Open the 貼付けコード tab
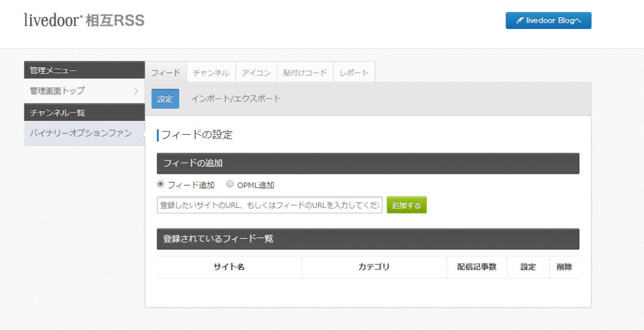 point(305,72)
